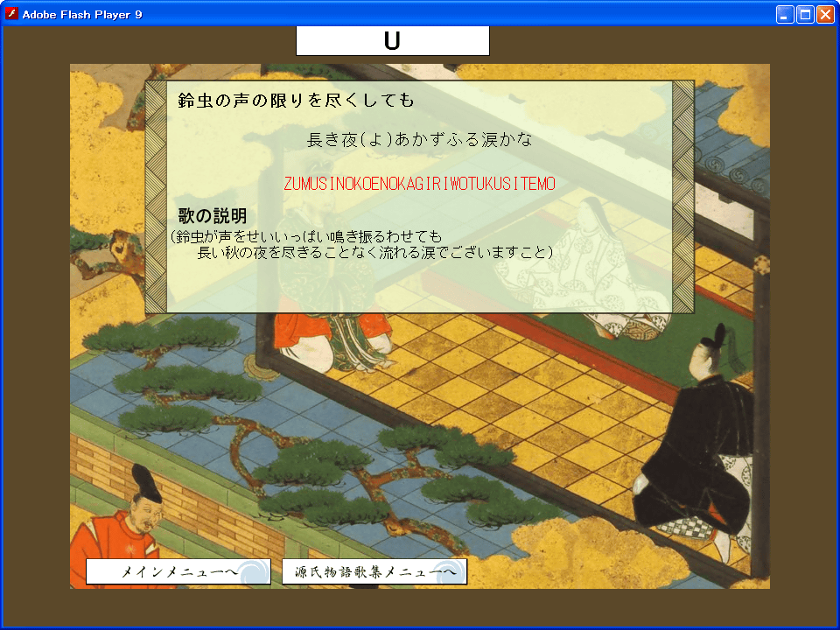840x630 pixels.
Task: Click the メインメニューへ button
Action: 178,571
